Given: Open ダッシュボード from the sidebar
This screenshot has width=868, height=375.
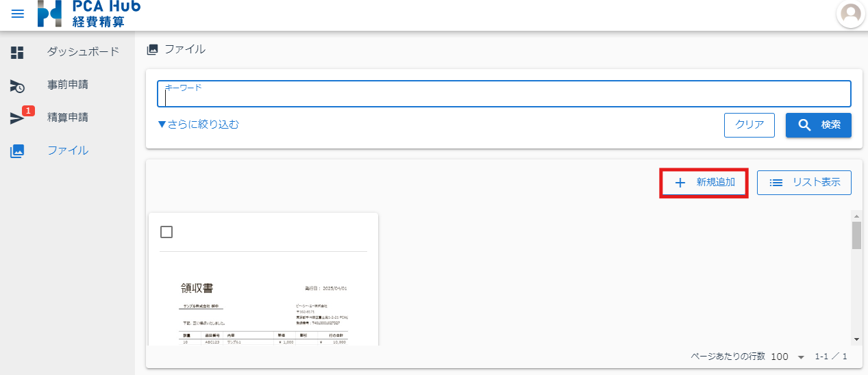Looking at the screenshot, I should coord(83,52).
